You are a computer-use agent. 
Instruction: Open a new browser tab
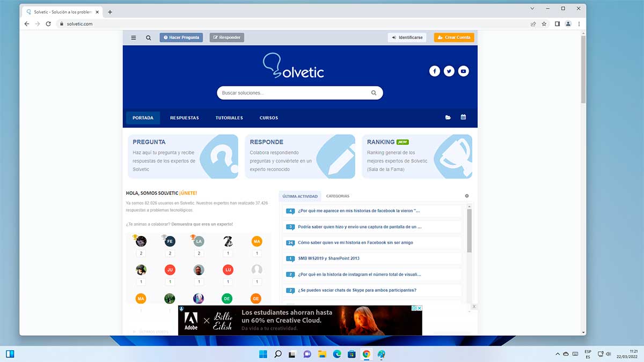(110, 12)
